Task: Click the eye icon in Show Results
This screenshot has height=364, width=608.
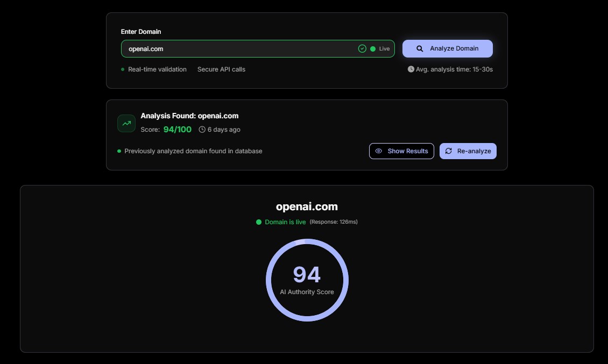Action: (379, 151)
